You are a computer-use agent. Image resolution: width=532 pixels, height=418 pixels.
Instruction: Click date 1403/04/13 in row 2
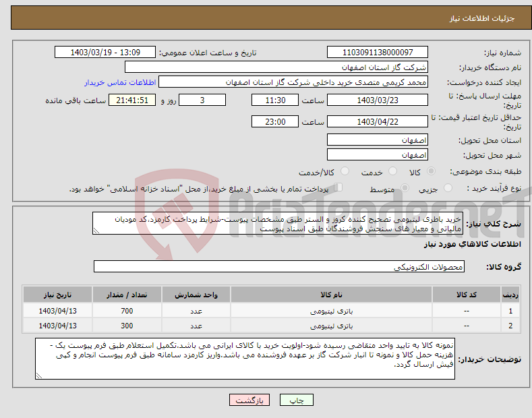pyautogui.click(x=58, y=326)
